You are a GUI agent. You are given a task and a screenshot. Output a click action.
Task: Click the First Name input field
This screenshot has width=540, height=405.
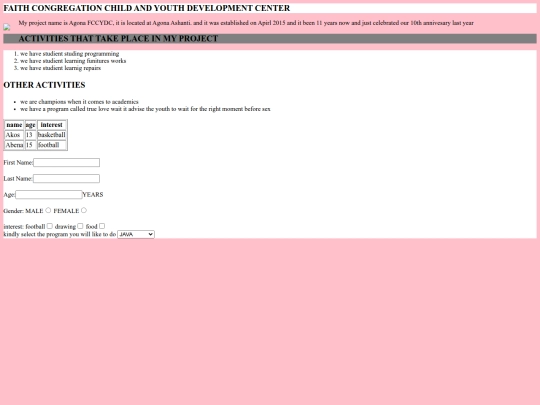click(x=66, y=163)
